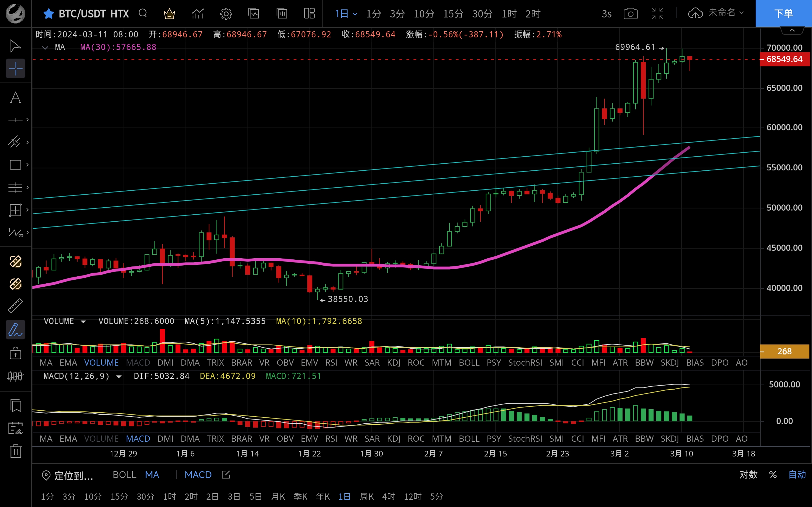Open the VIP crown feature icon
Image resolution: width=812 pixels, height=507 pixels.
tap(169, 14)
